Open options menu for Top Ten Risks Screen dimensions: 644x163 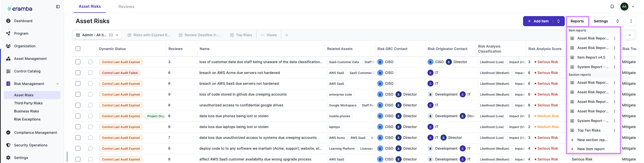[615, 130]
